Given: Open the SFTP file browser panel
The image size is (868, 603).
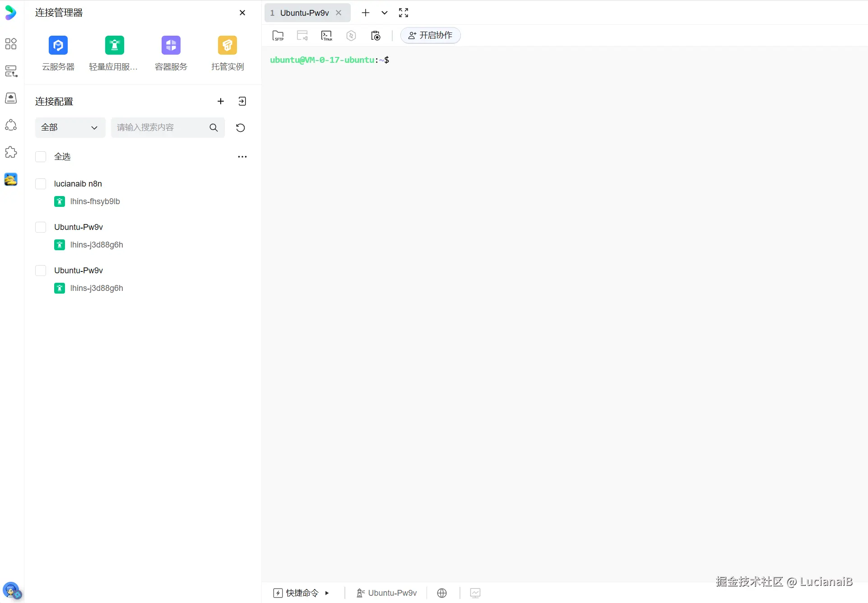Looking at the screenshot, I should coord(278,35).
